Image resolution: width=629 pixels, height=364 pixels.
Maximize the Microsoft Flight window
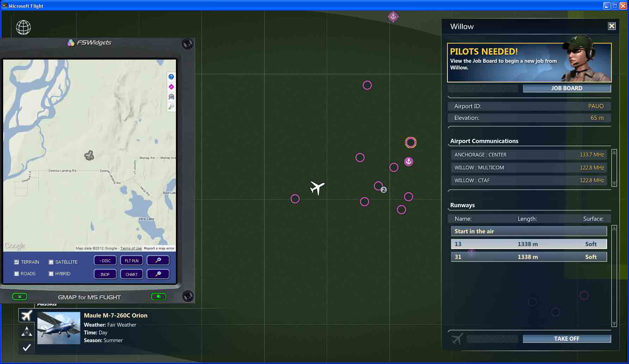pyautogui.click(x=615, y=6)
